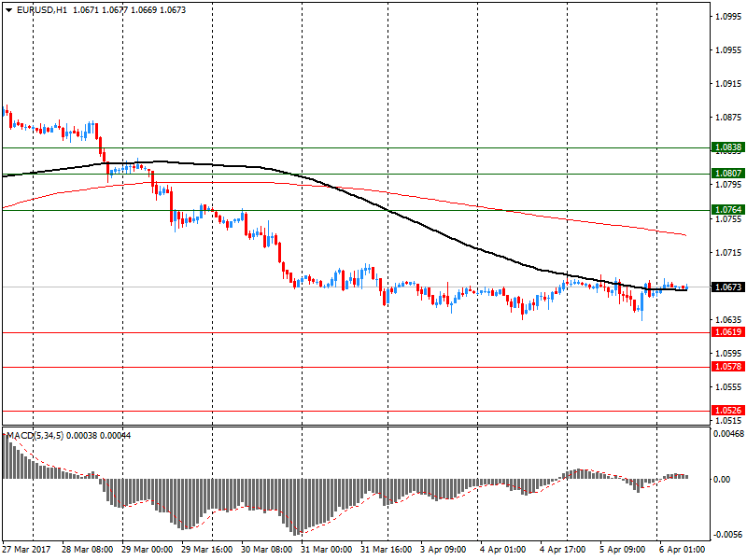Viewport: 747px width, 560px height.
Task: Select the 31 Mar 00:00 time label
Action: [326, 550]
